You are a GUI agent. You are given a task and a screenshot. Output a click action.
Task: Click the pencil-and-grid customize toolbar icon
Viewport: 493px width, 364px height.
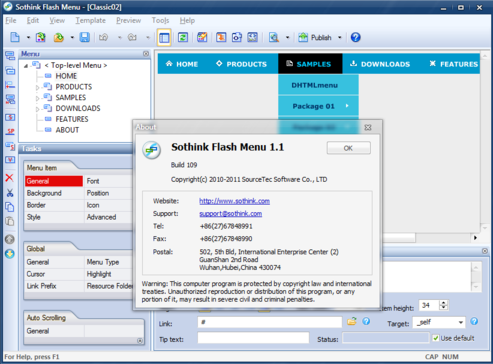[x=202, y=37]
